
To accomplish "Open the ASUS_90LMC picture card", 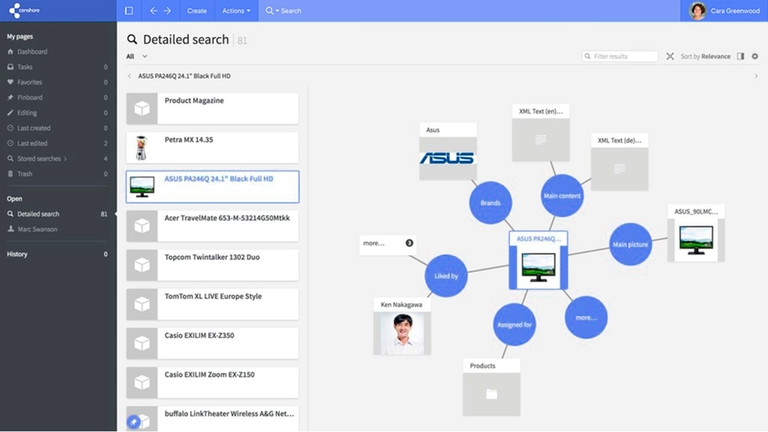I will pos(696,233).
